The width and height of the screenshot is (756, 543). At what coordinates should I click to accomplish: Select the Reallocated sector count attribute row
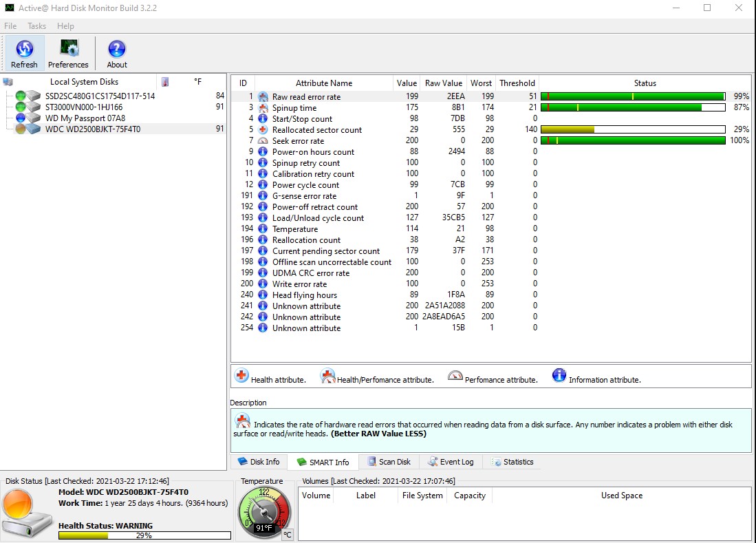[316, 129]
